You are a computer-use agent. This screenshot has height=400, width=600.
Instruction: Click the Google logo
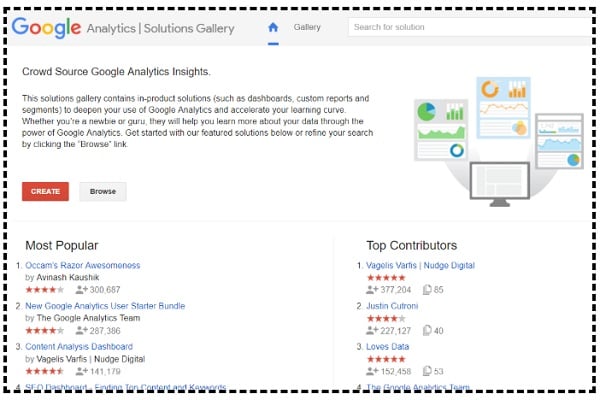[x=46, y=28]
